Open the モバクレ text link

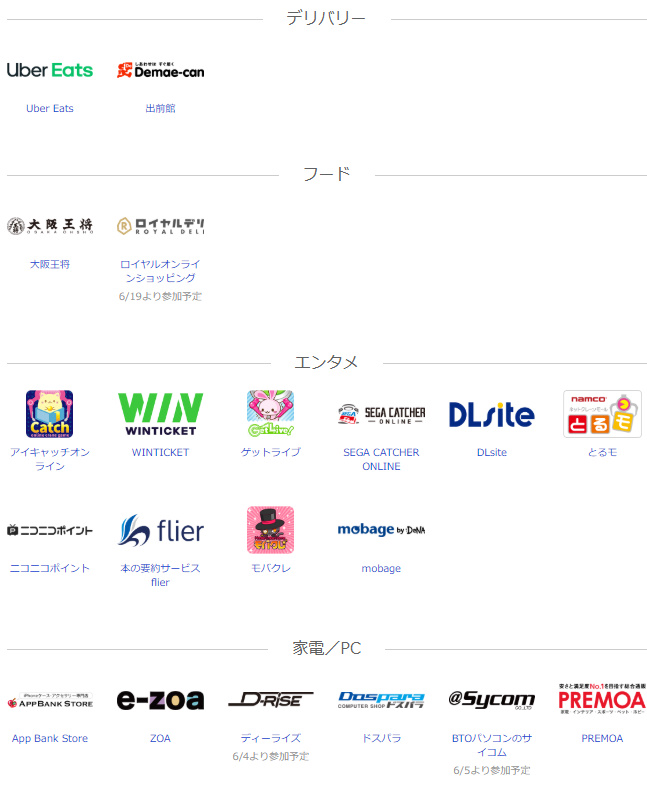(x=271, y=568)
